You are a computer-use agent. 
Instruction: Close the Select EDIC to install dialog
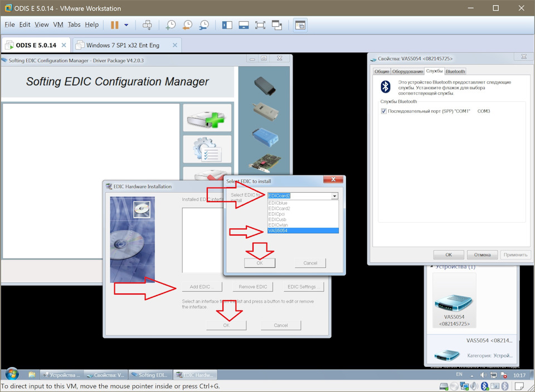point(333,179)
